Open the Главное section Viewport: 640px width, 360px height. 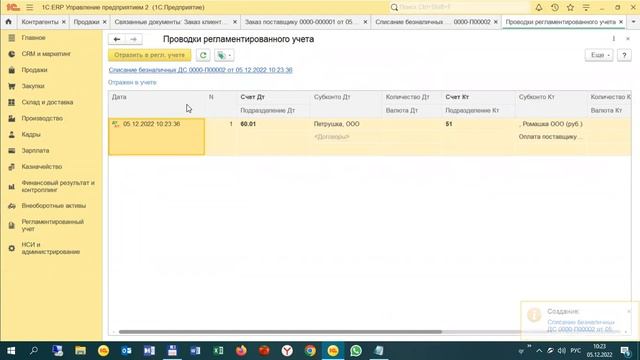click(33, 38)
